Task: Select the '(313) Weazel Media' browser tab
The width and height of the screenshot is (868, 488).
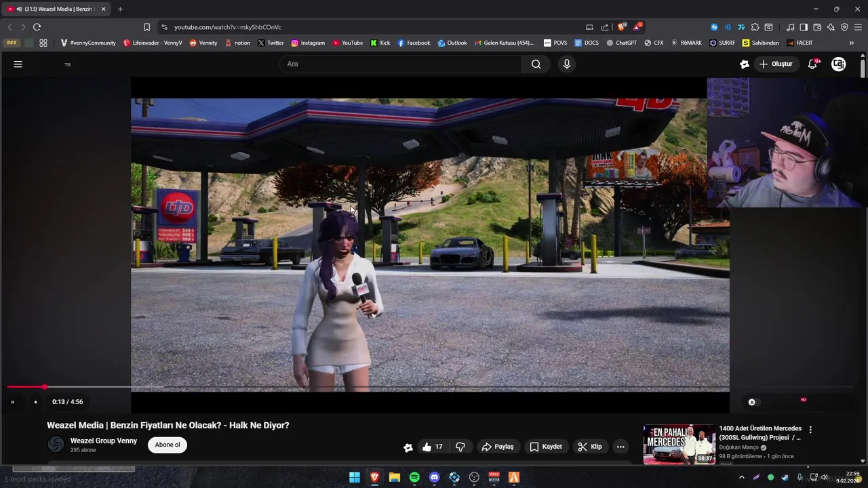Action: click(56, 9)
